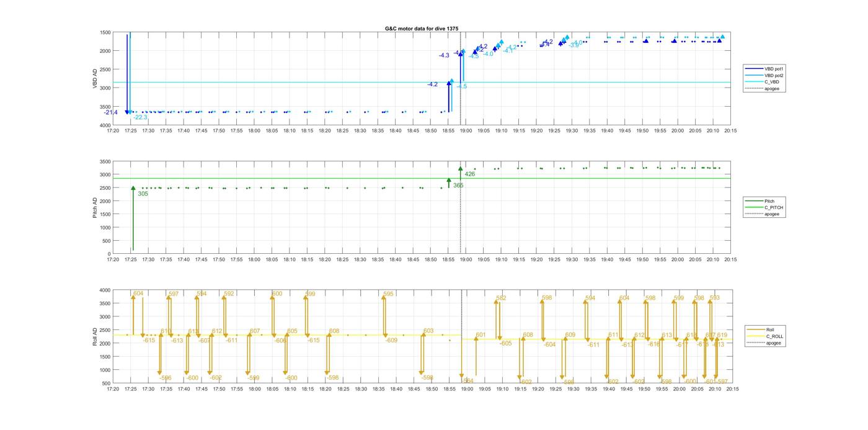The height and width of the screenshot is (430, 868).
Task: Click "apogee" in the VBD plot legend
Action: (762, 89)
